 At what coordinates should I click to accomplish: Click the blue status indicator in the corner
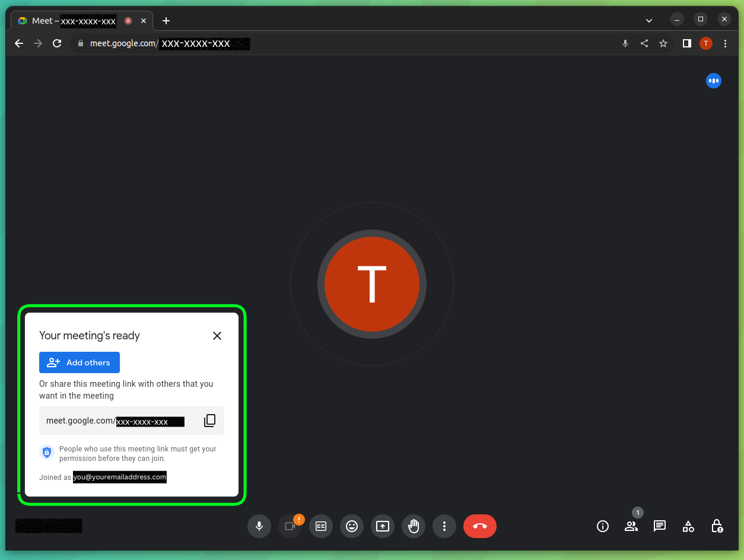713,80
